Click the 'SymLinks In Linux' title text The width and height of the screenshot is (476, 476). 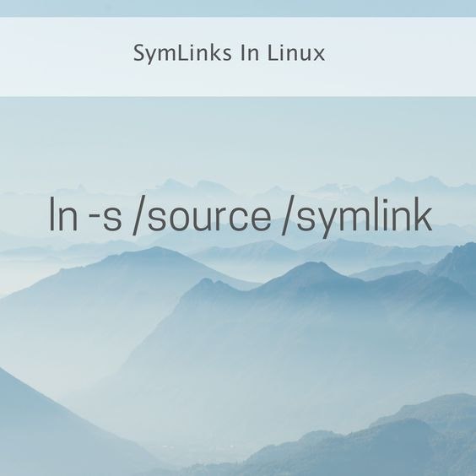tap(230, 53)
